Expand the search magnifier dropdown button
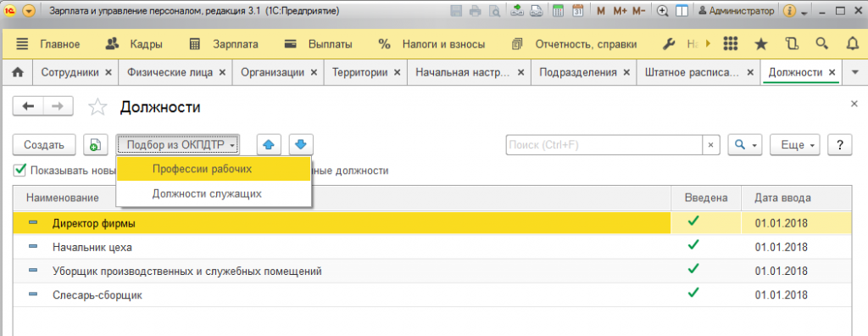 [x=745, y=145]
